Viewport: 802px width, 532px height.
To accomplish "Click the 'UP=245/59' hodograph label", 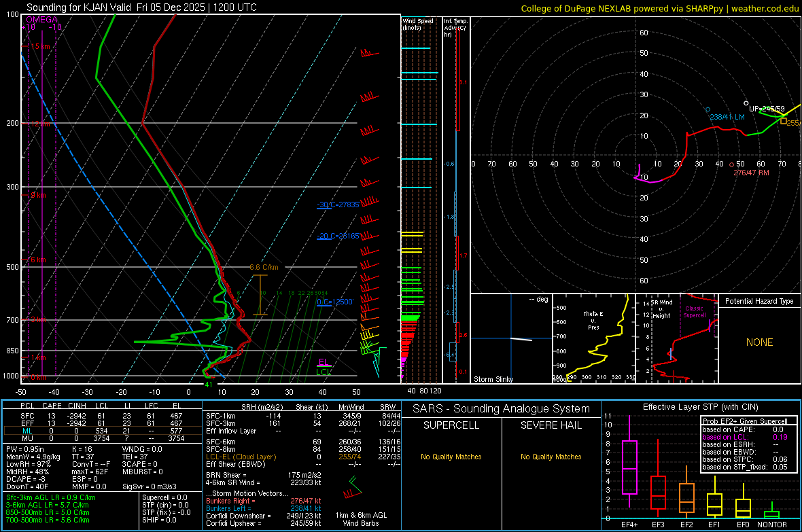I will click(x=767, y=109).
